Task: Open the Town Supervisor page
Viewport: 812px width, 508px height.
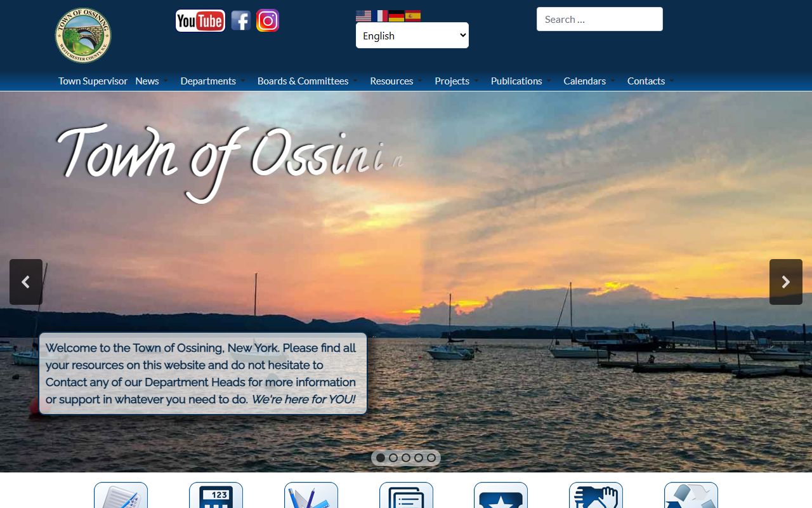Action: point(93,81)
